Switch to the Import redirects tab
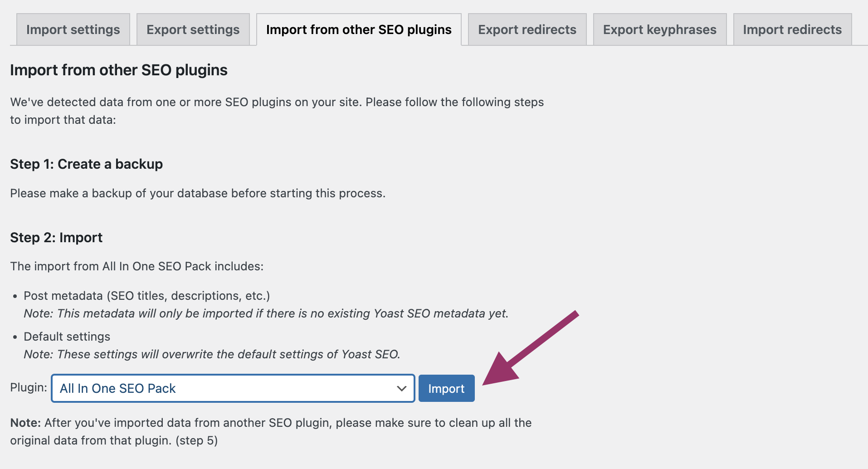Screen dimensions: 868x469 point(792,30)
